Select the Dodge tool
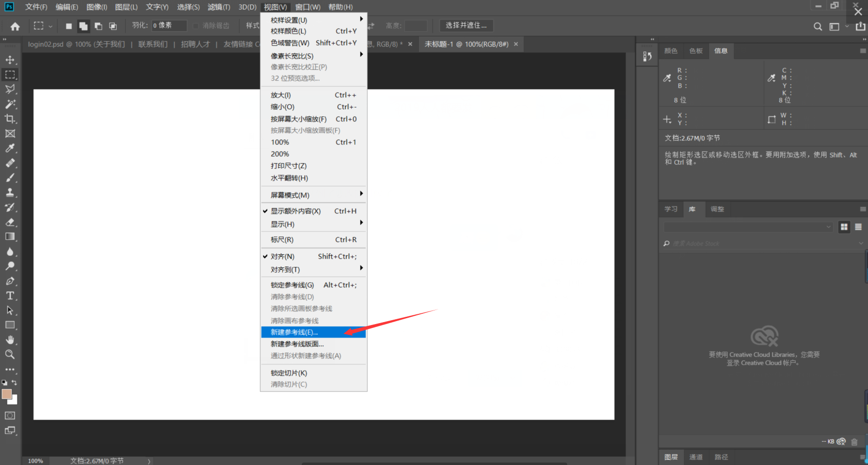Screen dimensions: 868x465 point(10,266)
